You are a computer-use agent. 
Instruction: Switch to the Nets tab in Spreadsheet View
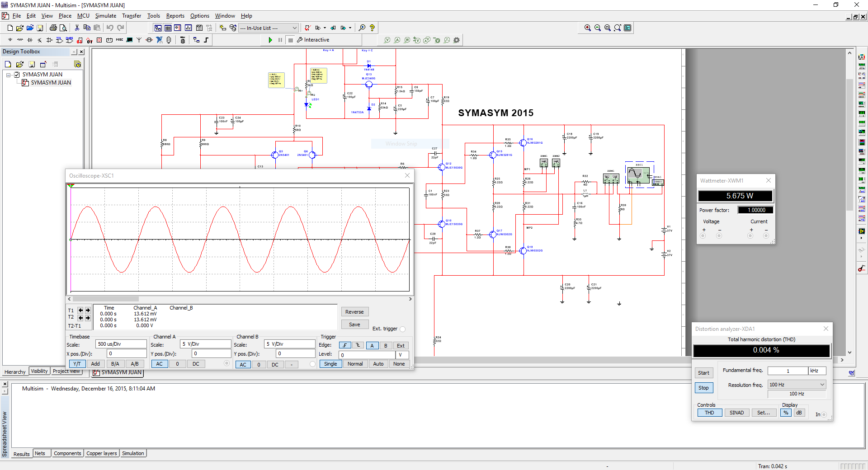click(40, 453)
